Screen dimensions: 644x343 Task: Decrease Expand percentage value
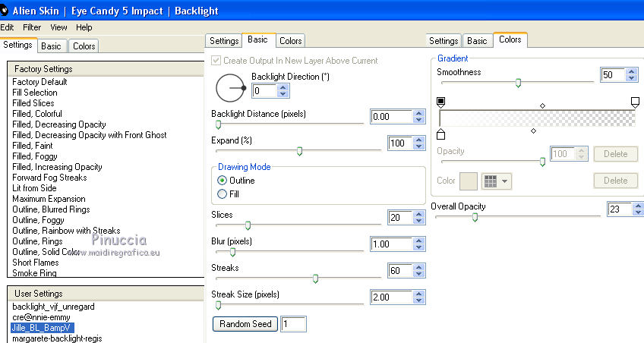pos(419,146)
